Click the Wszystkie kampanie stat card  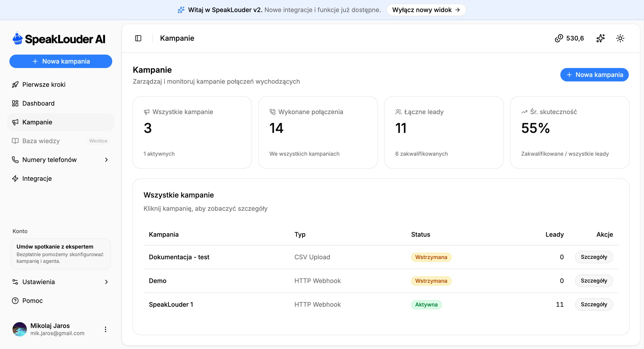pos(192,132)
